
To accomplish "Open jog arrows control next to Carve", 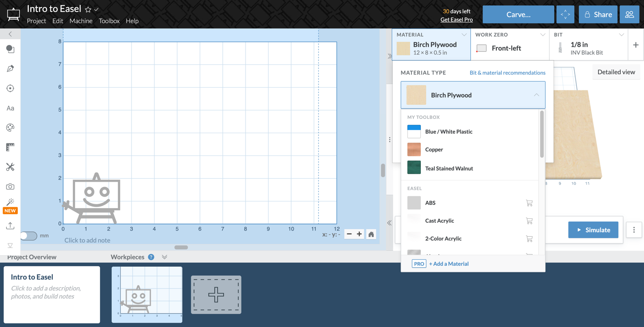I will (565, 14).
